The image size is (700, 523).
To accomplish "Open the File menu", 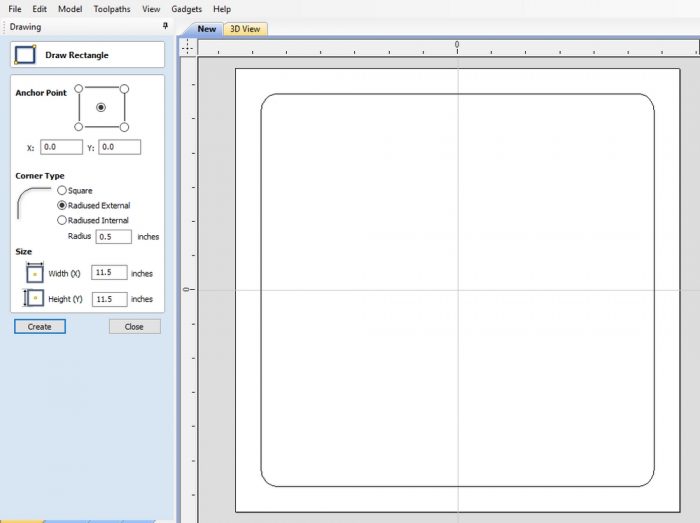I will tap(15, 9).
